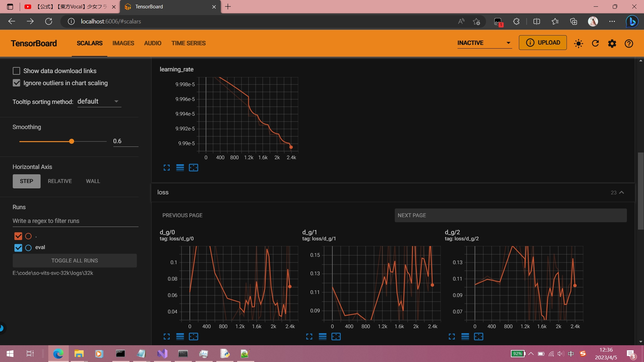Expand the learning_rate chart to full size

point(167,168)
